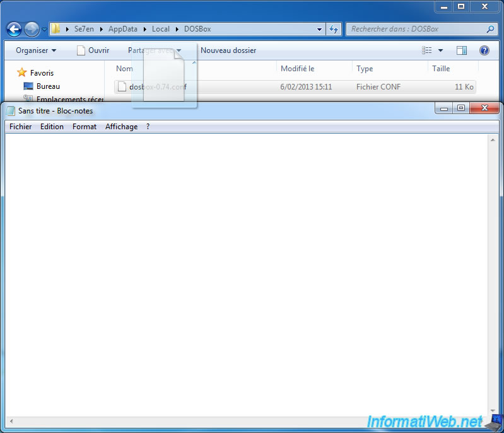Click the 6/02/2013 15:11 date cell
The height and width of the screenshot is (433, 504).
(306, 87)
